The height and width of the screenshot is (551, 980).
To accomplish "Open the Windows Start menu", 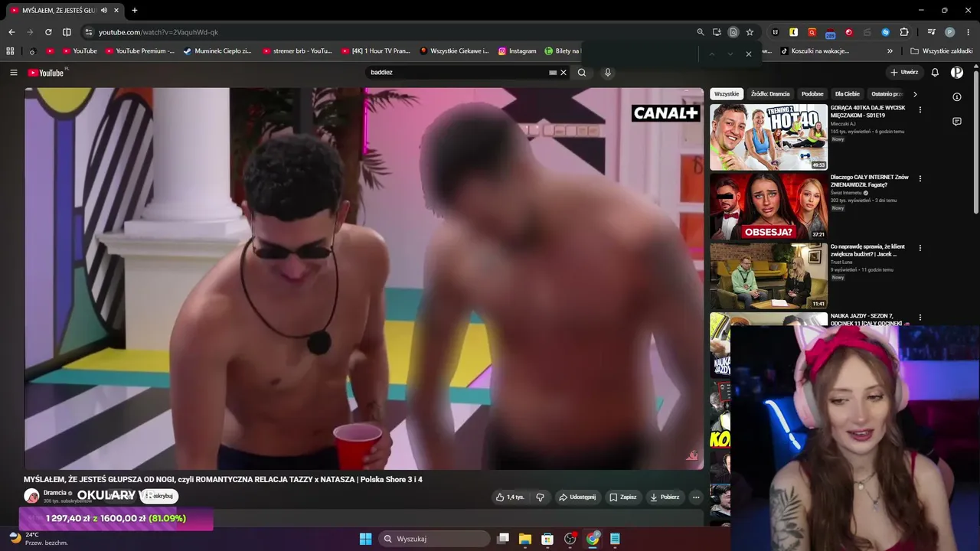I will tap(365, 539).
